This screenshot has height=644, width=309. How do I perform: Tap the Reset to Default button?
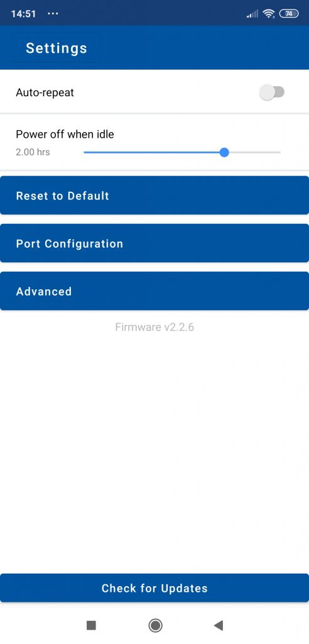point(154,196)
